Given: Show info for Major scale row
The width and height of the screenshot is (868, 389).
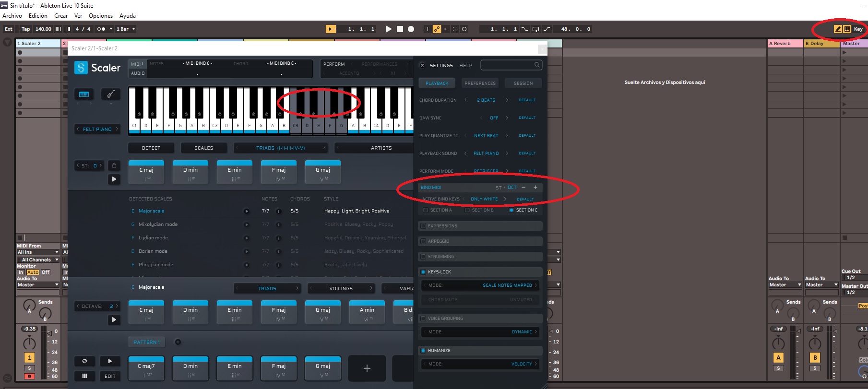Looking at the screenshot, I should [x=278, y=211].
